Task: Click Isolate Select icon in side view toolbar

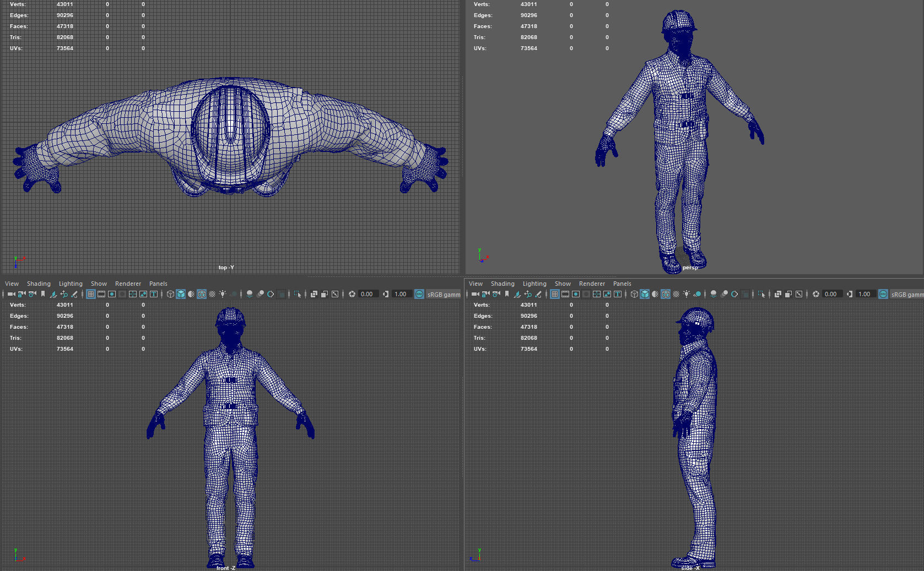Action: pyautogui.click(x=761, y=294)
